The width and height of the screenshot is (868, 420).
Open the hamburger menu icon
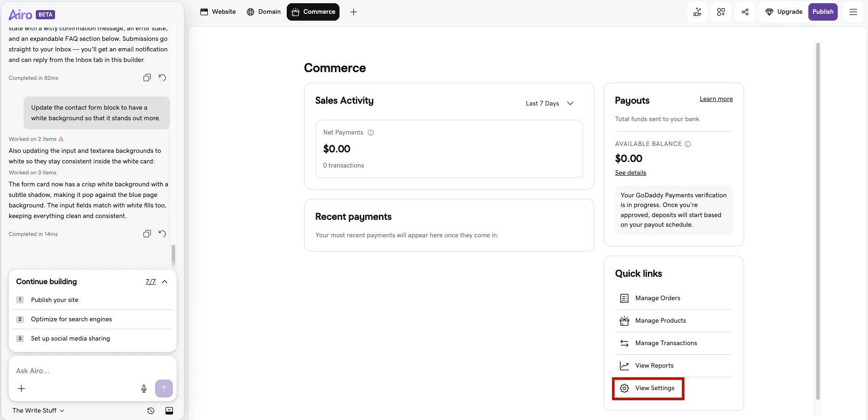tap(853, 12)
